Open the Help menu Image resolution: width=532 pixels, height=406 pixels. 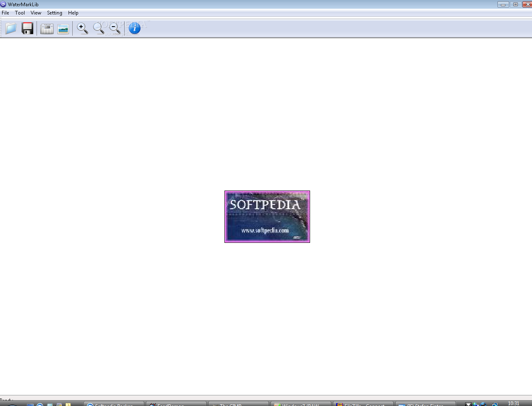(x=73, y=13)
